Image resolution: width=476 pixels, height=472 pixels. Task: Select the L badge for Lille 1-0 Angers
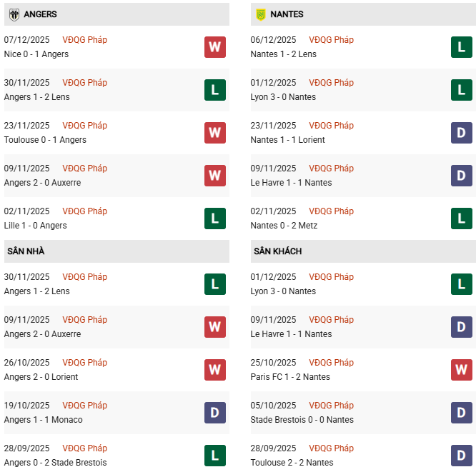(214, 219)
